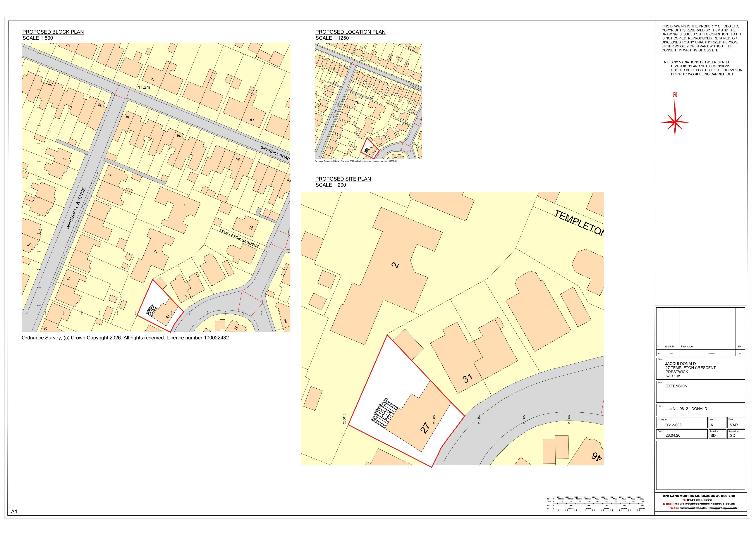Viewport: 756px width, 534px height.
Task: Click the '27 TEMPLETON CRESCENT' address line
Action: [x=690, y=368]
